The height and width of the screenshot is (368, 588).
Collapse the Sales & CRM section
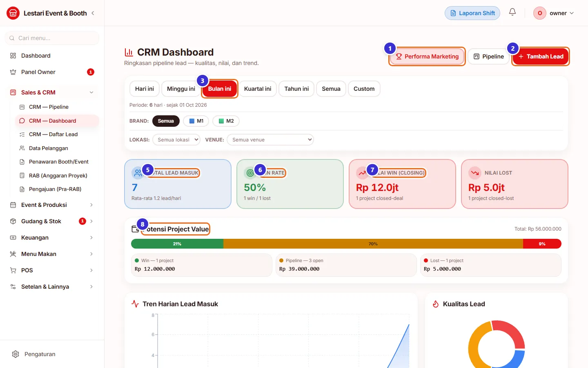pos(91,92)
